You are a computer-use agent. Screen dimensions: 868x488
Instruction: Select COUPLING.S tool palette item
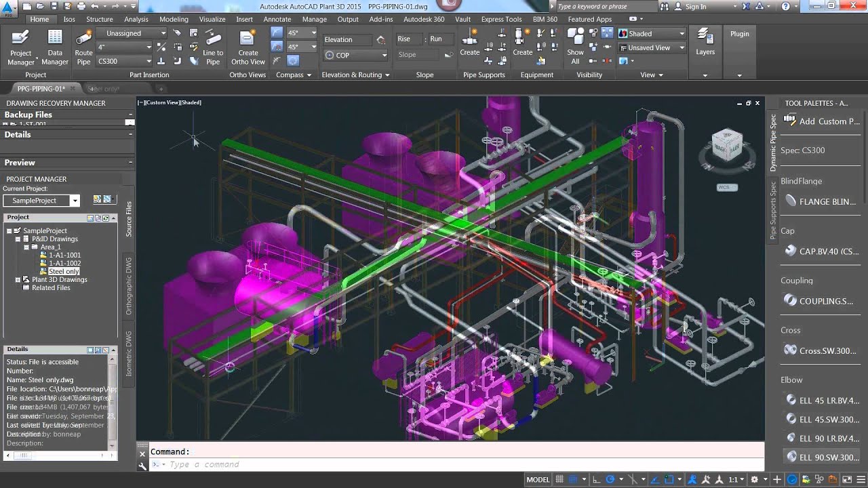(x=821, y=300)
